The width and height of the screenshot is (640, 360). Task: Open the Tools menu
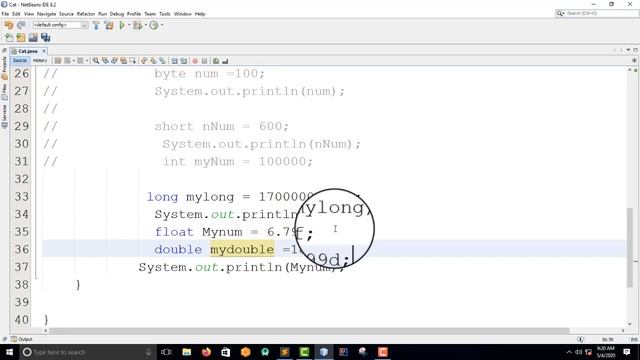(x=164, y=14)
